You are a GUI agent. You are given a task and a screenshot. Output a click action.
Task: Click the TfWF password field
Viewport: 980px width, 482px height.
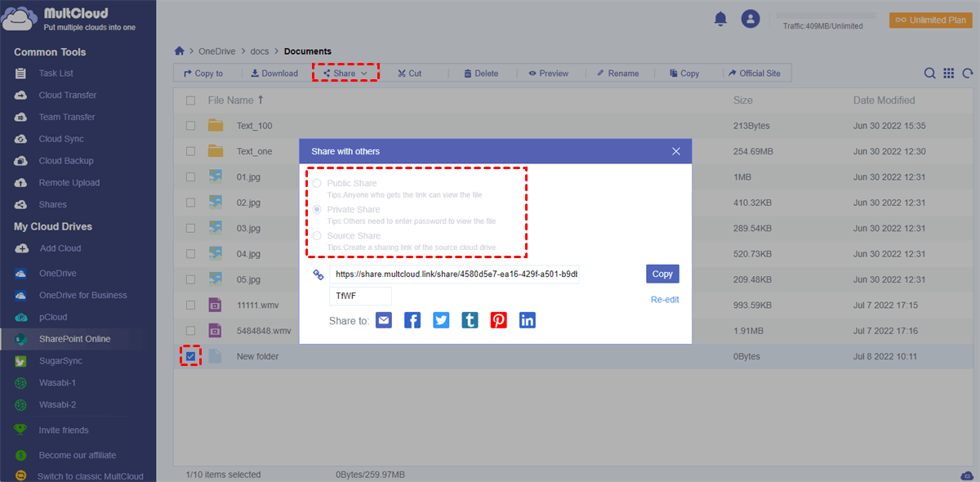click(361, 296)
